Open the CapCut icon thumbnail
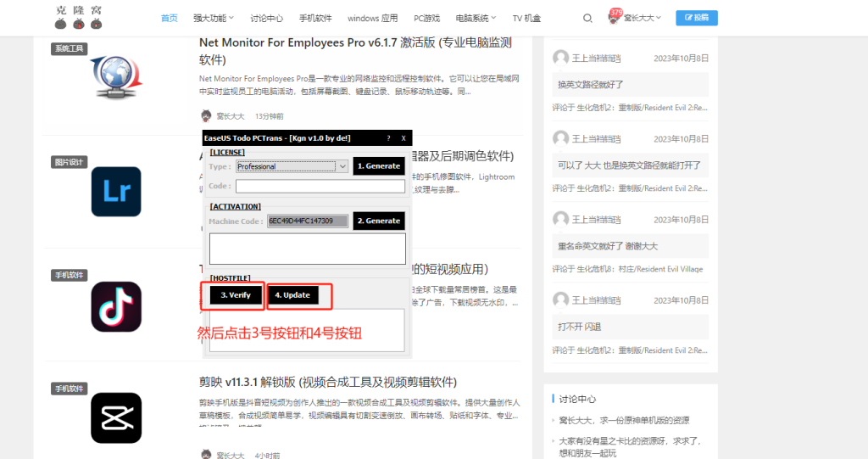The image size is (868, 459). (116, 418)
